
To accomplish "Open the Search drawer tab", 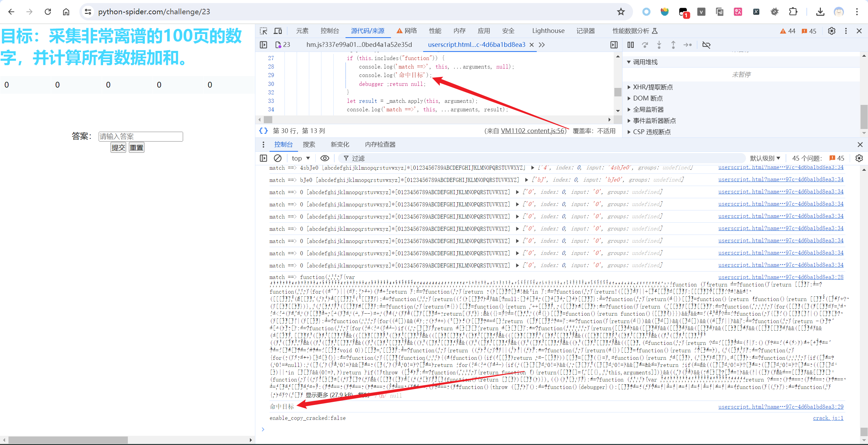I will (x=309, y=145).
